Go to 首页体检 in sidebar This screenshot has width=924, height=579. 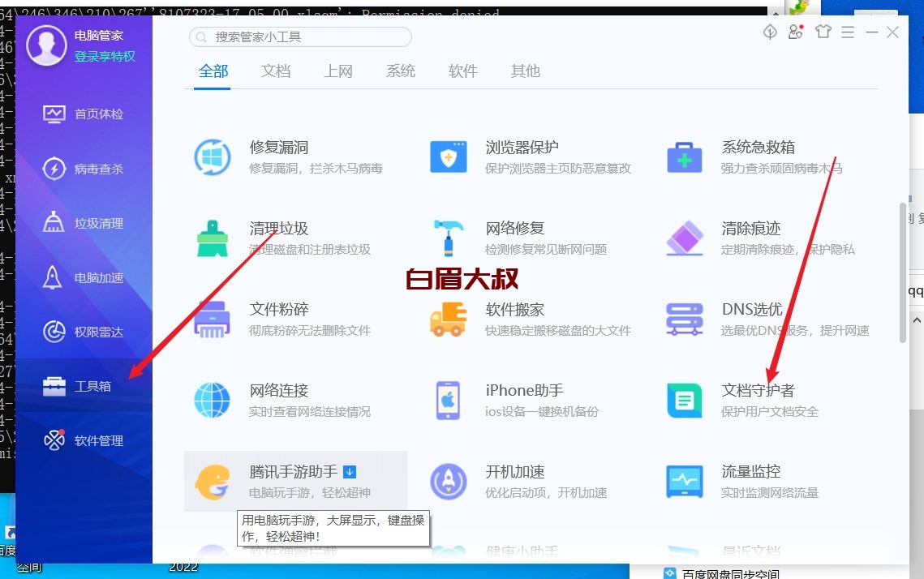(x=84, y=114)
